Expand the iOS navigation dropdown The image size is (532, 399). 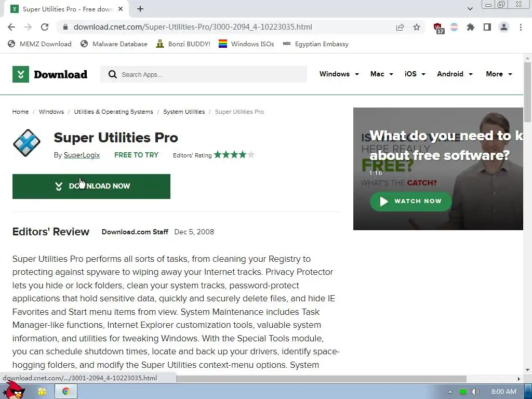coord(415,74)
